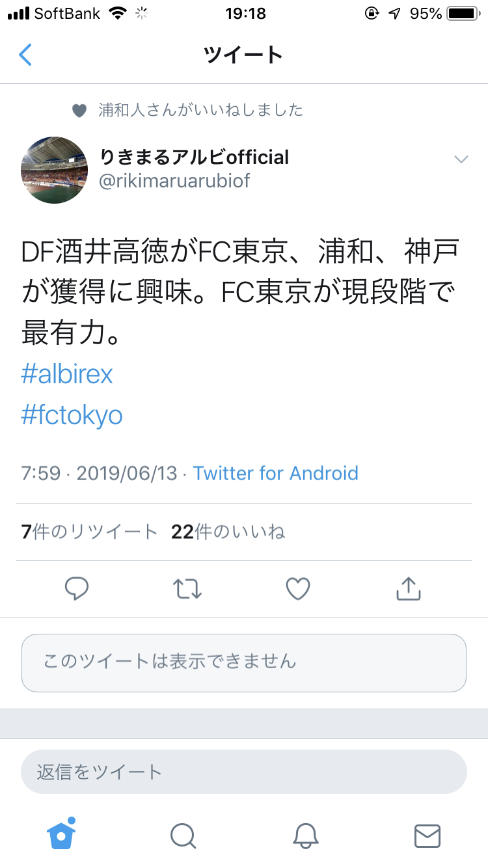This screenshot has height=868, width=488.
Task: Open the Messages envelope tab
Action: click(427, 835)
